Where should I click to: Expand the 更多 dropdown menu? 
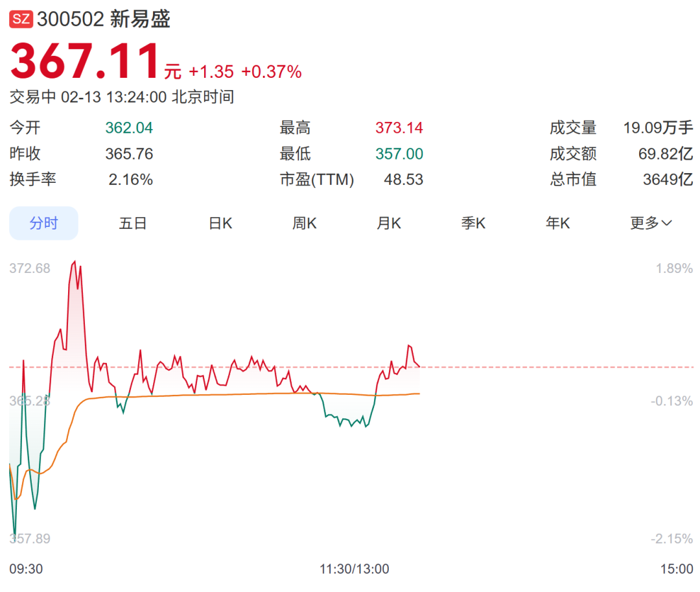pyautogui.click(x=651, y=224)
